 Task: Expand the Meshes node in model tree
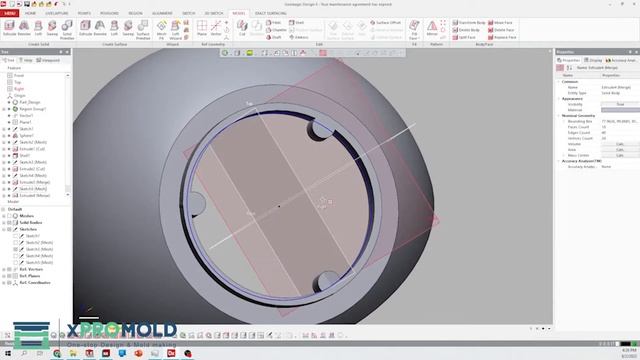pyautogui.click(x=4, y=216)
